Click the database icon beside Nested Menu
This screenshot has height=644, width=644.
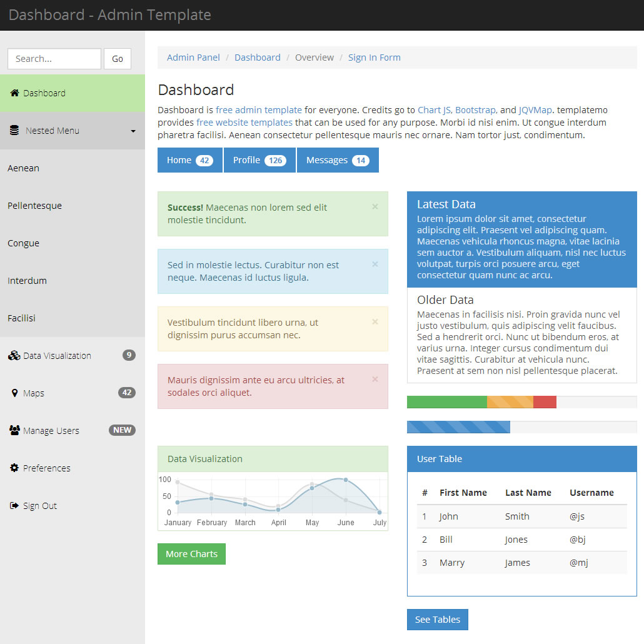tap(14, 131)
